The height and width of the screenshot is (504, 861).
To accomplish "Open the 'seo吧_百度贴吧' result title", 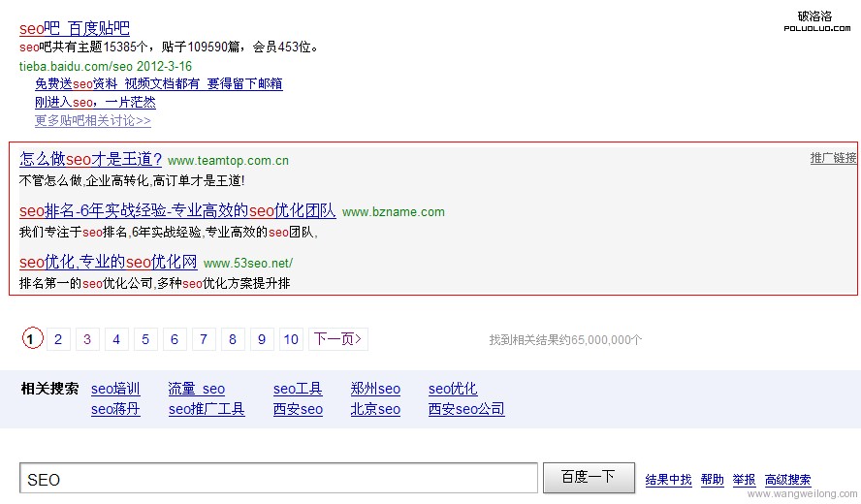I will pyautogui.click(x=75, y=28).
